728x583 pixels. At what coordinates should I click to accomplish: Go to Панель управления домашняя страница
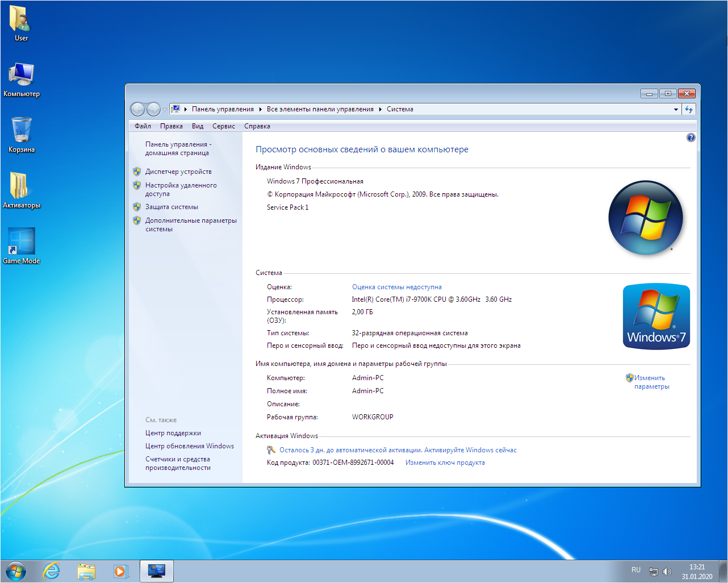tap(178, 149)
